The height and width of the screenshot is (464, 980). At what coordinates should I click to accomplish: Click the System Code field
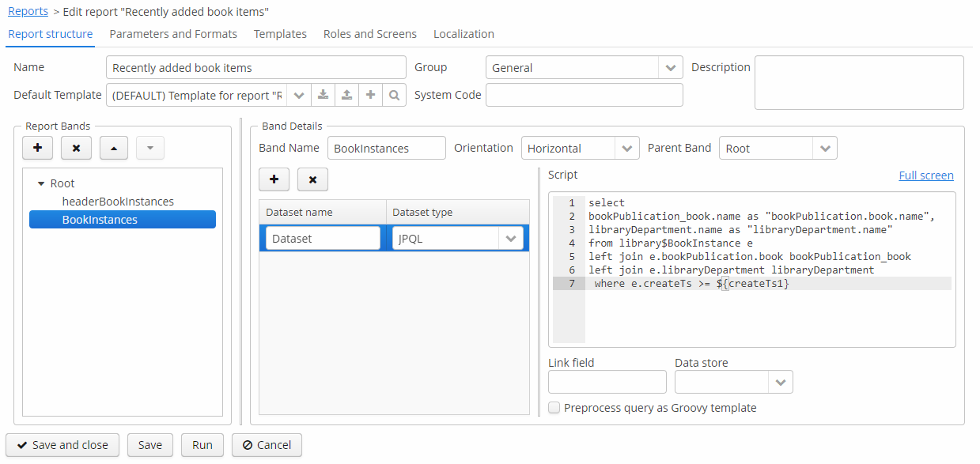point(585,95)
